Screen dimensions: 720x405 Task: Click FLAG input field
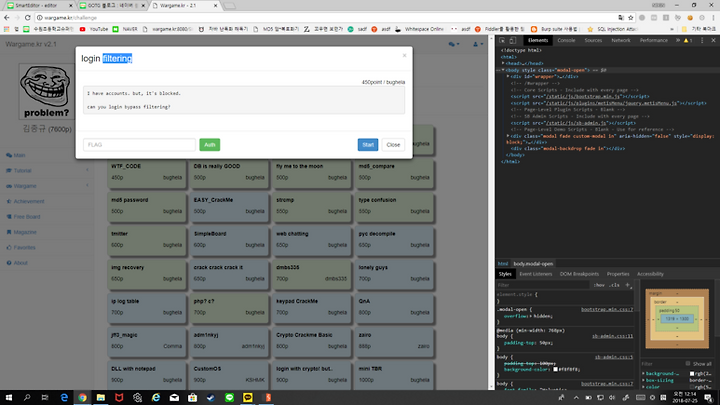(x=139, y=145)
